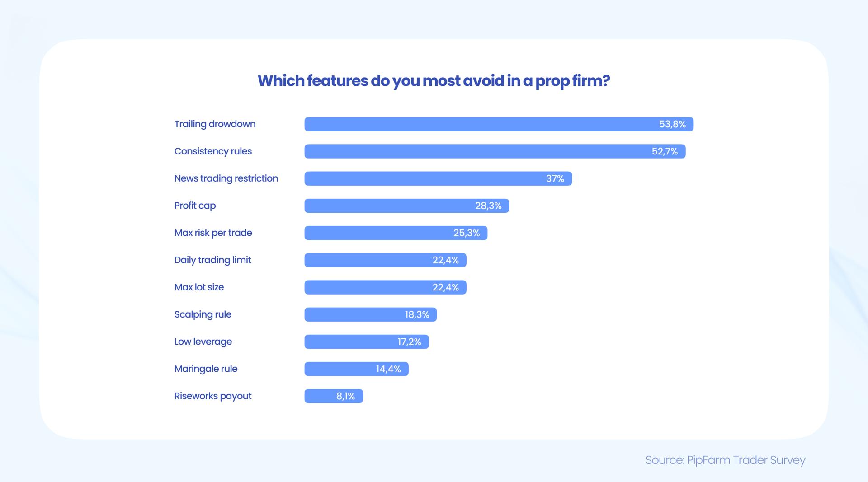The width and height of the screenshot is (868, 482).
Task: Click the chart title question text
Action: [x=434, y=81]
